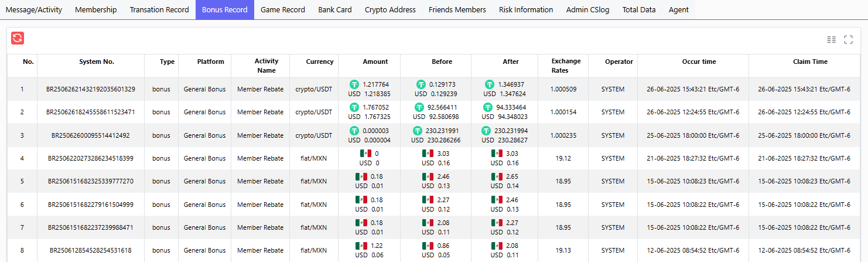Viewport: 868px width, 262px height.
Task: Open the Transation Record tab
Action: (x=159, y=10)
